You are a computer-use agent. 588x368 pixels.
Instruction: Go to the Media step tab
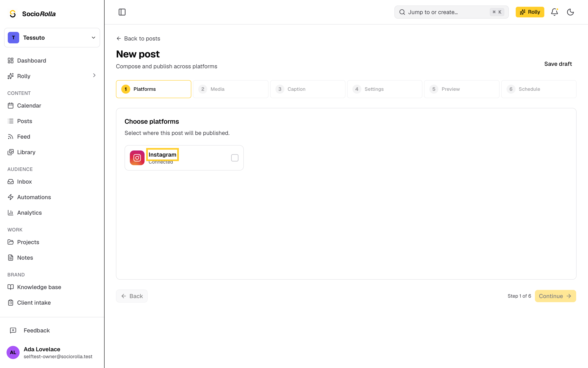click(x=231, y=89)
